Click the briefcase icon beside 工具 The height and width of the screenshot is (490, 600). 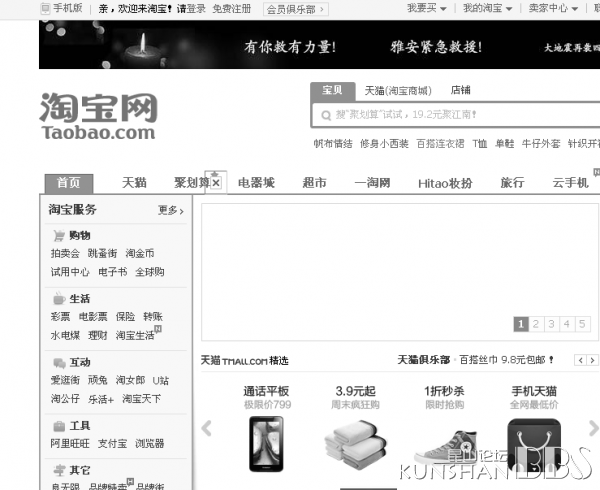(x=59, y=426)
